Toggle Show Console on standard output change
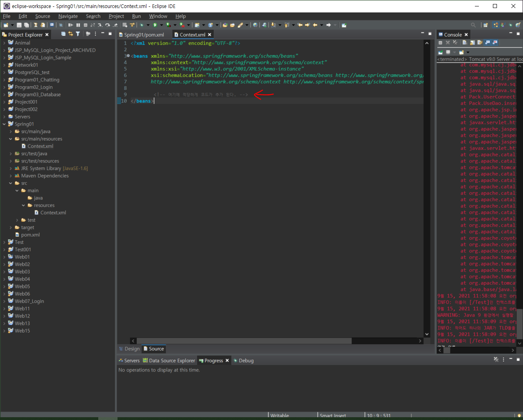The width and height of the screenshot is (523, 420). pyautogui.click(x=488, y=43)
